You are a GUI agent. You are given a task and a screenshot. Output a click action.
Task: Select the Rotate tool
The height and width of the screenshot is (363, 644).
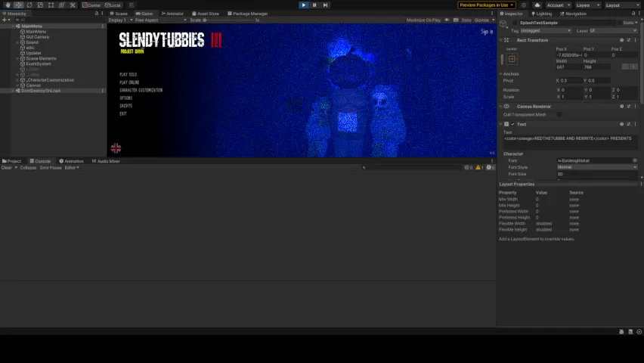click(x=29, y=5)
